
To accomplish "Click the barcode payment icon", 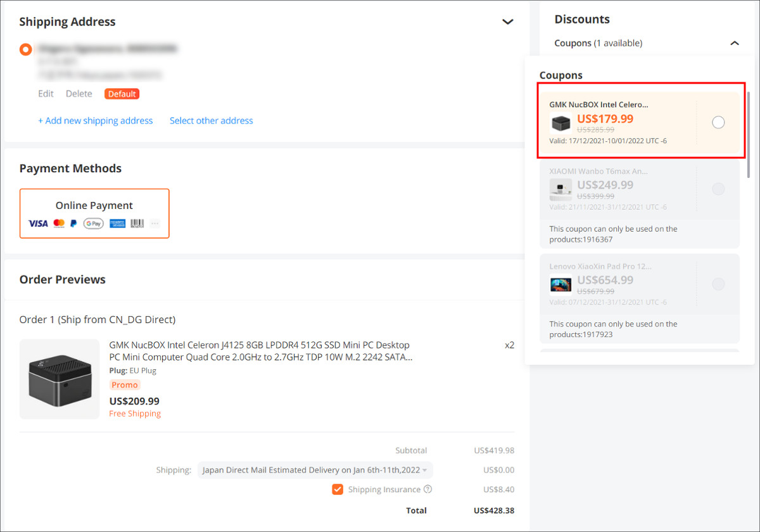I will click(137, 224).
